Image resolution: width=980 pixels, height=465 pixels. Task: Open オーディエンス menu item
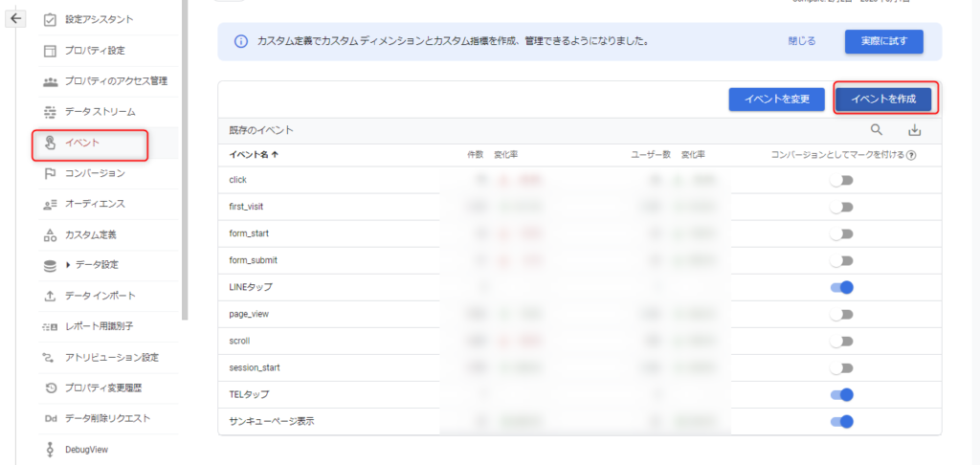point(95,204)
